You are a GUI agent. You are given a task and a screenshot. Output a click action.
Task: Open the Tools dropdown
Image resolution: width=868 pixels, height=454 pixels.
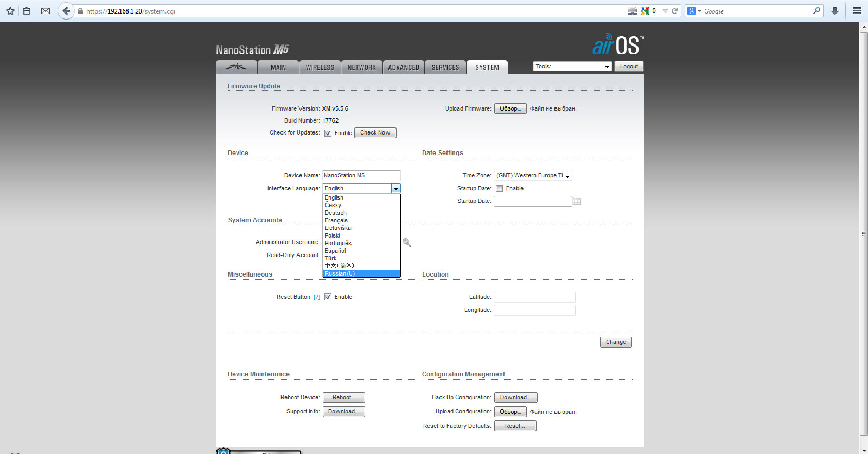(x=572, y=67)
